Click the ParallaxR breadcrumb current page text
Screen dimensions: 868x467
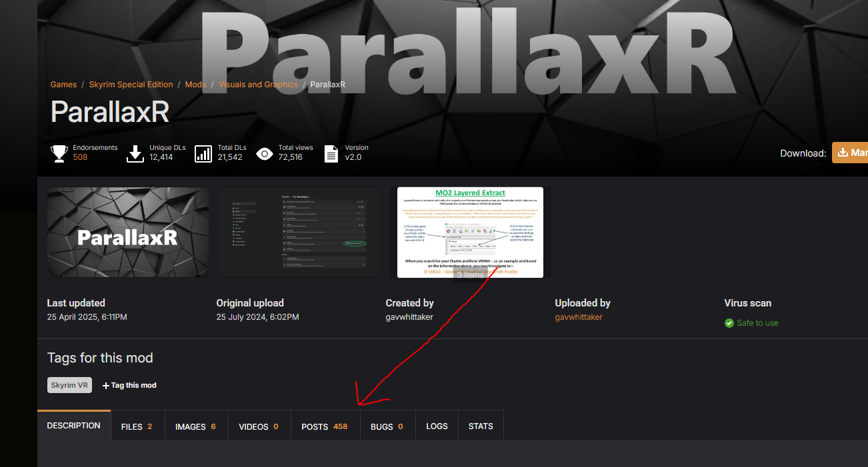pos(327,85)
